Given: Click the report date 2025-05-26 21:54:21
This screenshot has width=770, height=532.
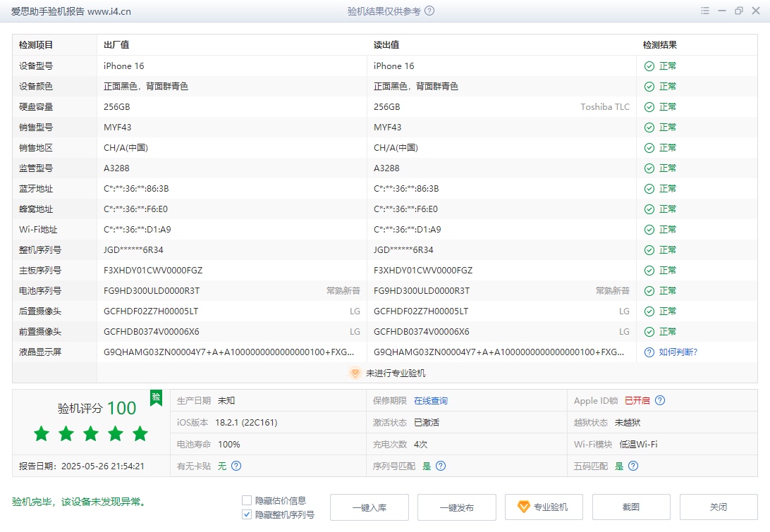Looking at the screenshot, I should [x=103, y=466].
